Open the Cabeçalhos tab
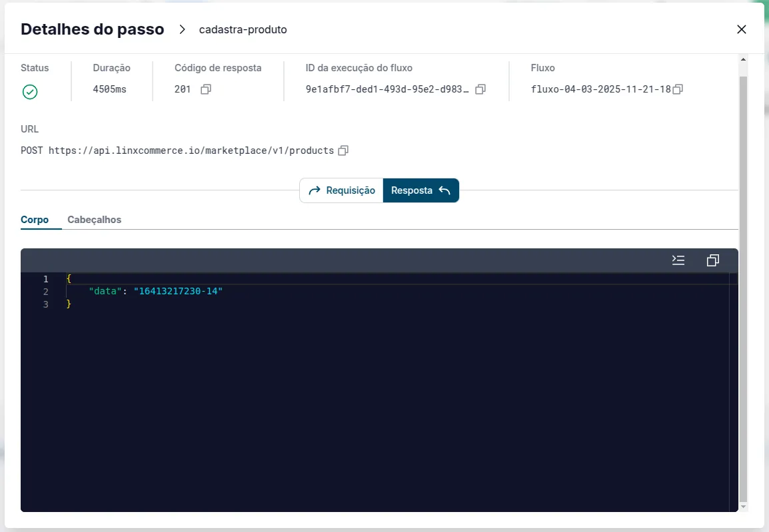 94,220
